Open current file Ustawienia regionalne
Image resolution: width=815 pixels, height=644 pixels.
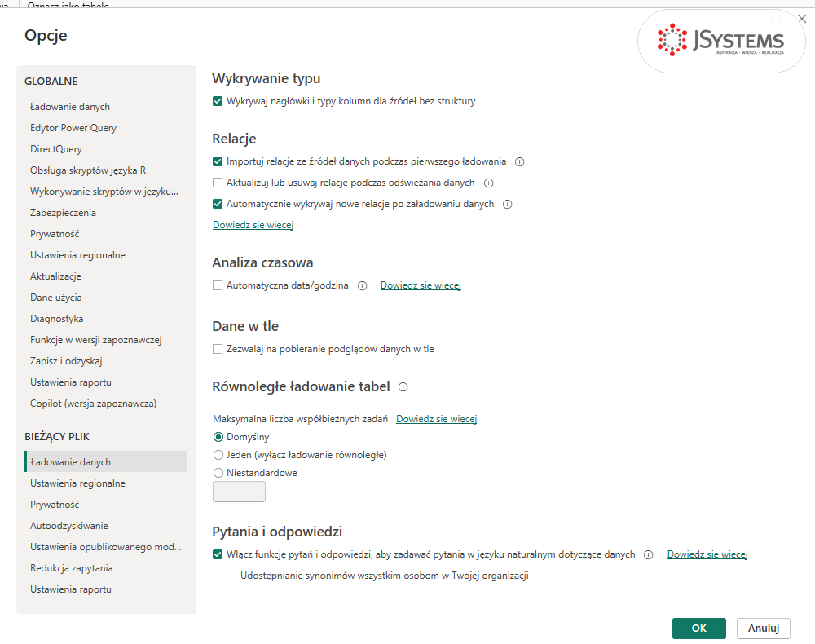[106, 483]
